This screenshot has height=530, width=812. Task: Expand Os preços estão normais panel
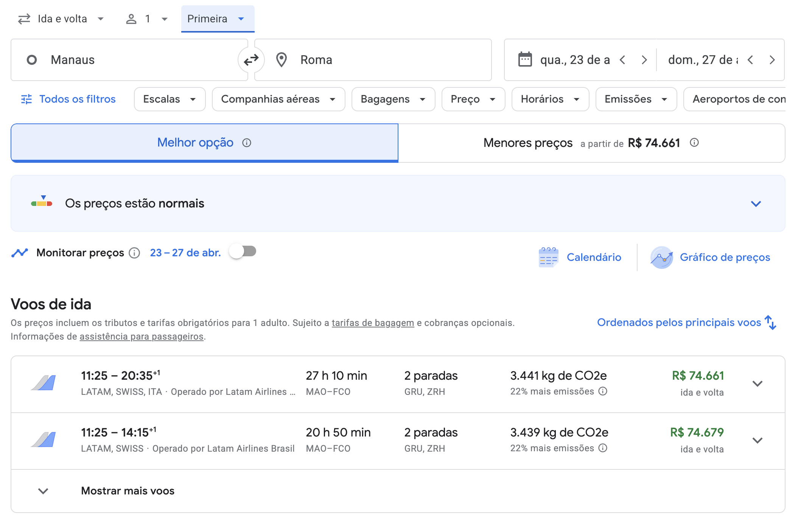pyautogui.click(x=756, y=204)
